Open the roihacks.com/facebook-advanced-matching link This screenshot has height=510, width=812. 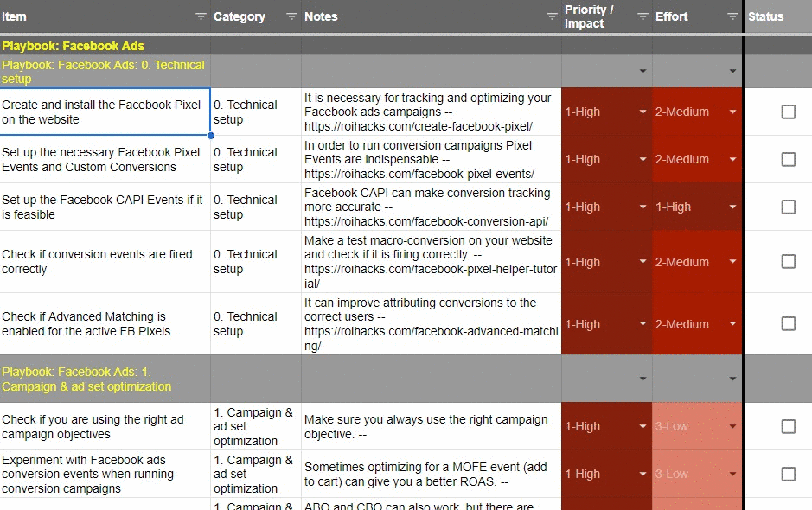(x=431, y=338)
